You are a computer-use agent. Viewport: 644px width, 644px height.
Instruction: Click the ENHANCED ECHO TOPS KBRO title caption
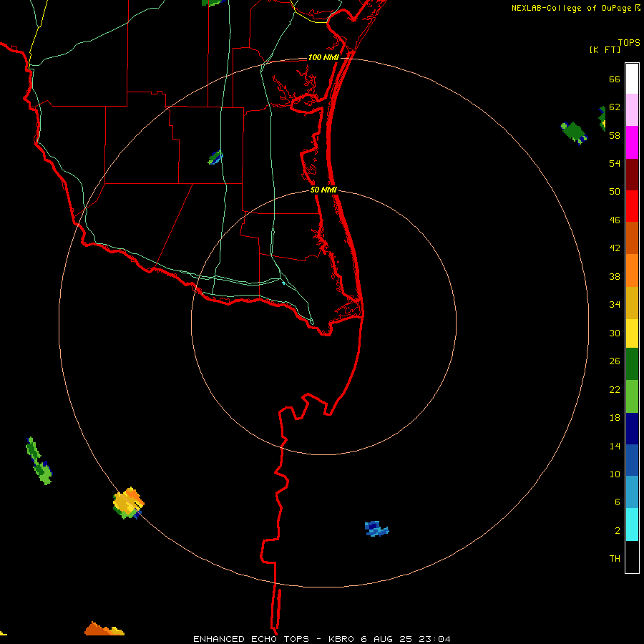click(x=321, y=639)
